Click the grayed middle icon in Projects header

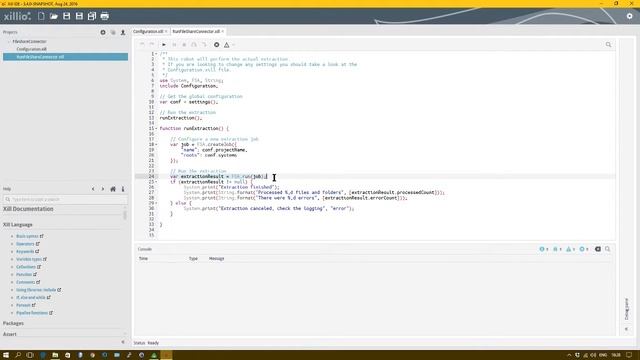(113, 32)
